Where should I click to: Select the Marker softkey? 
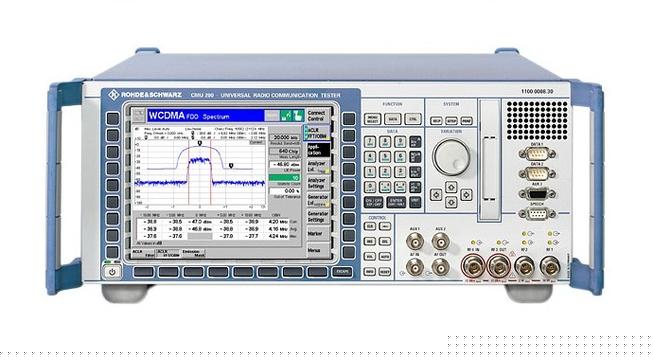tap(316, 234)
